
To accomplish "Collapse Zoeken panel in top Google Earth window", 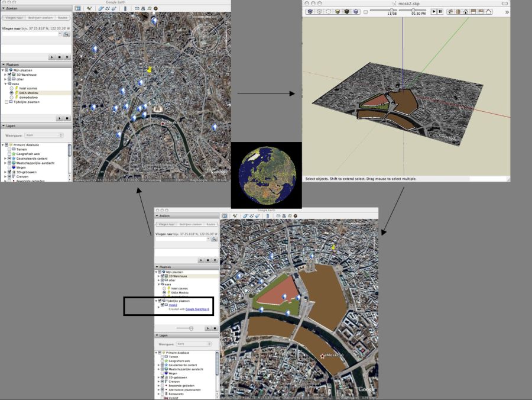I will click(x=4, y=8).
